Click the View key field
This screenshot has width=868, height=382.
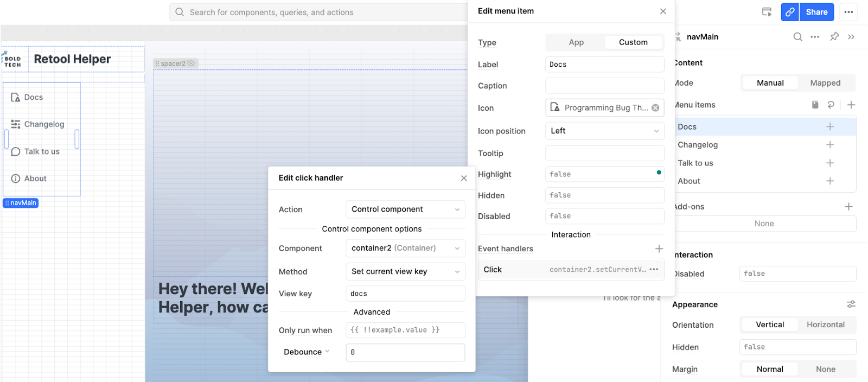[405, 294]
